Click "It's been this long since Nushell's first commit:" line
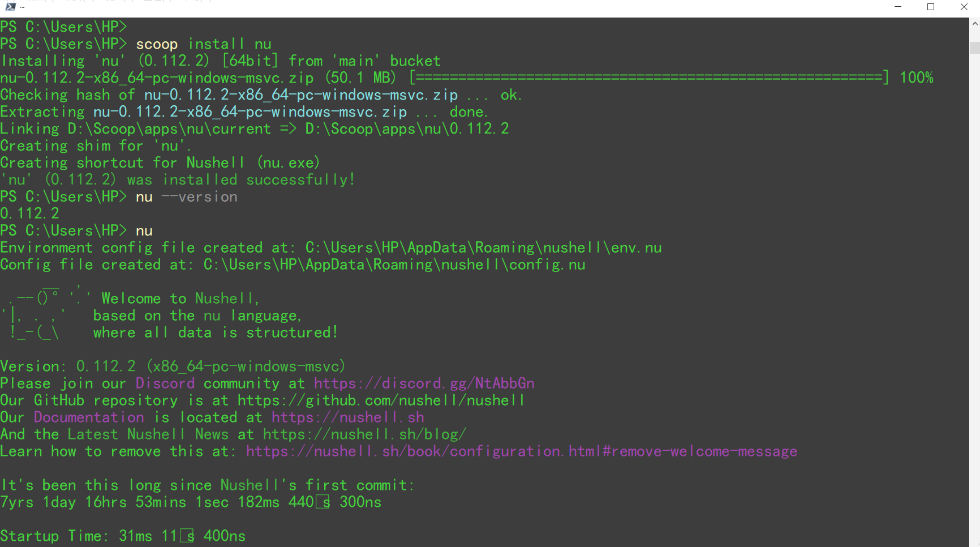This screenshot has height=547, width=980. [207, 485]
